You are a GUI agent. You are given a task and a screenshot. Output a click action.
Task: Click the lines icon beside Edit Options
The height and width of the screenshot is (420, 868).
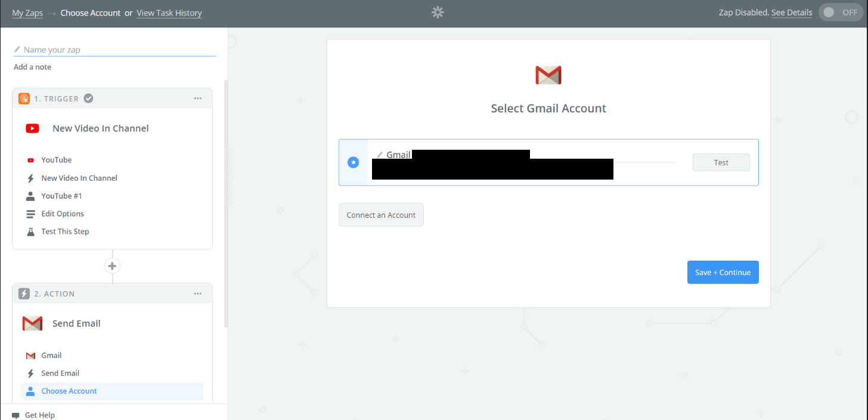coord(30,214)
